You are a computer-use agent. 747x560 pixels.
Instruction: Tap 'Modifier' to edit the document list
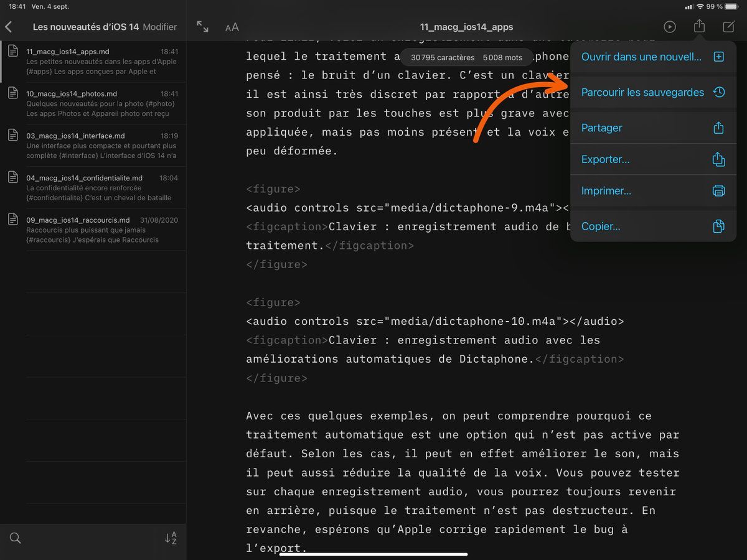[x=161, y=27]
